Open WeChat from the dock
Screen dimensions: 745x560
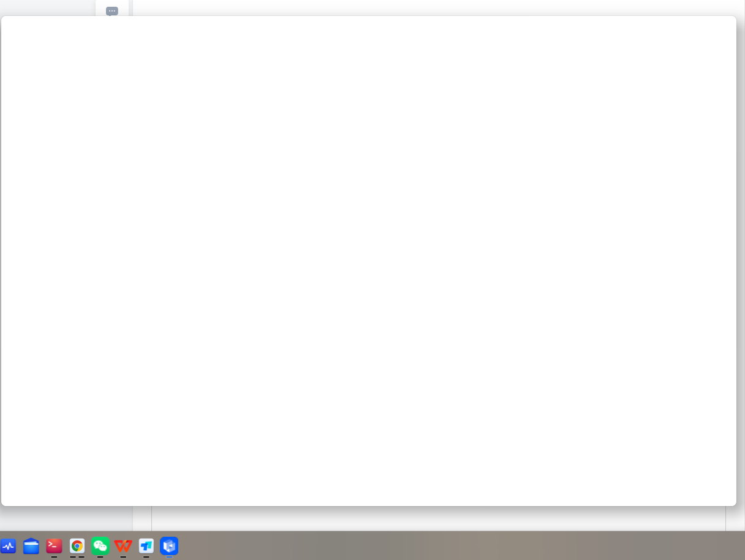tap(100, 545)
